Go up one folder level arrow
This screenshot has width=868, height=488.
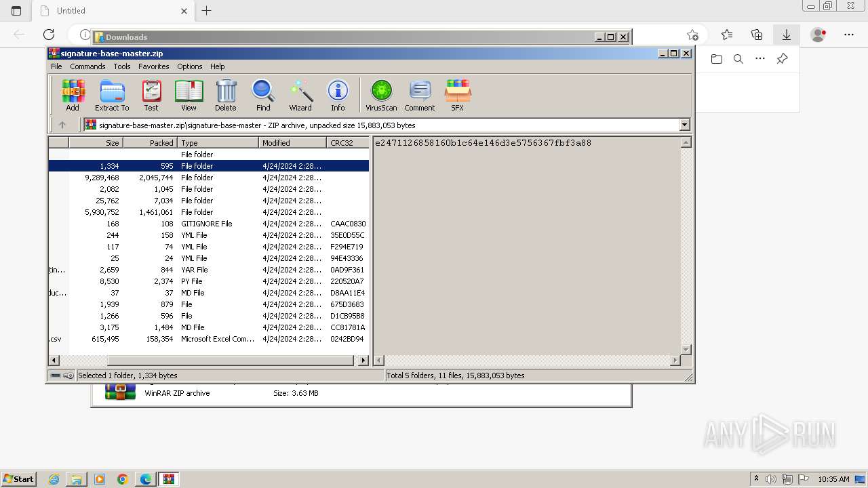pos(62,125)
